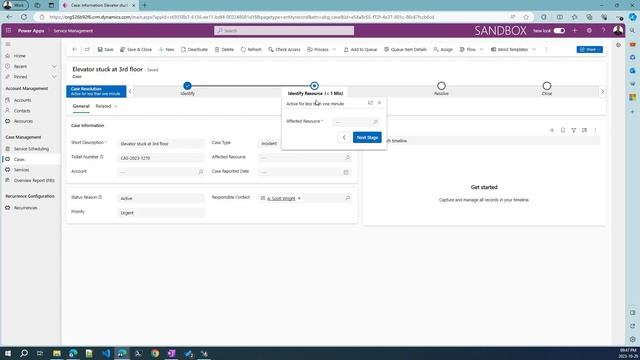Screen dimensions: 640x360
Task: Open the command bar overflow menu
Action: pyautogui.click(x=546, y=49)
